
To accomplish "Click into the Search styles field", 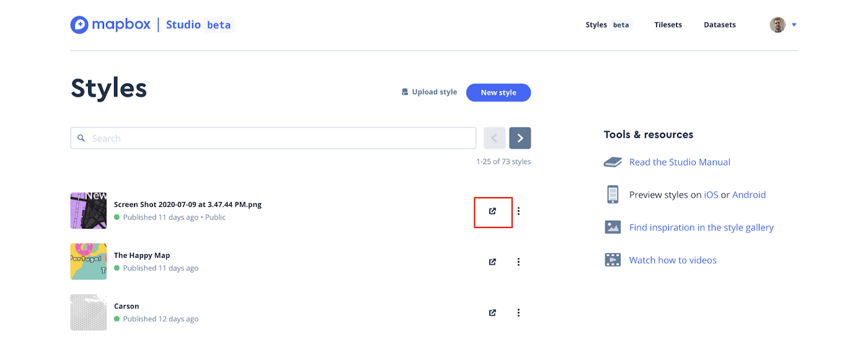I will (273, 138).
